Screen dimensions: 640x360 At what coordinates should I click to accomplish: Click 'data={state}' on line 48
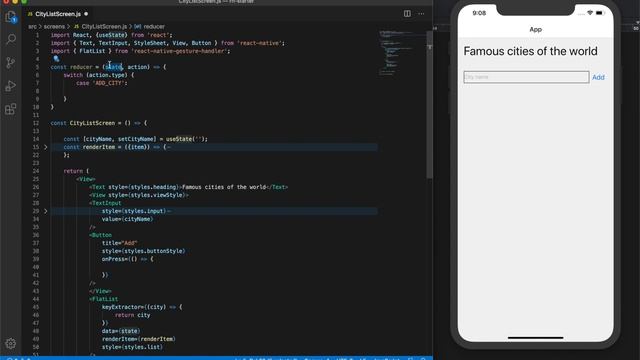coord(121,331)
